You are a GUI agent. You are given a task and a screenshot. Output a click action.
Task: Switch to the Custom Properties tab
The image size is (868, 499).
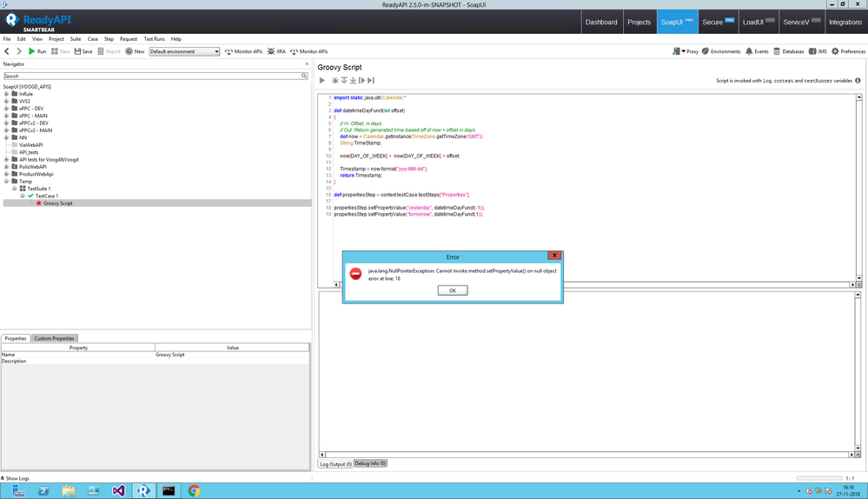pos(54,338)
